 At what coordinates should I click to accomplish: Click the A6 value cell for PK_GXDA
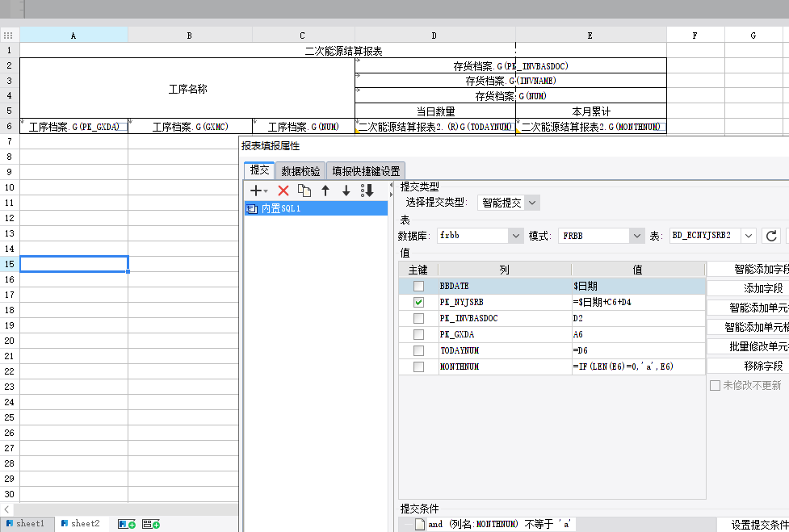638,334
